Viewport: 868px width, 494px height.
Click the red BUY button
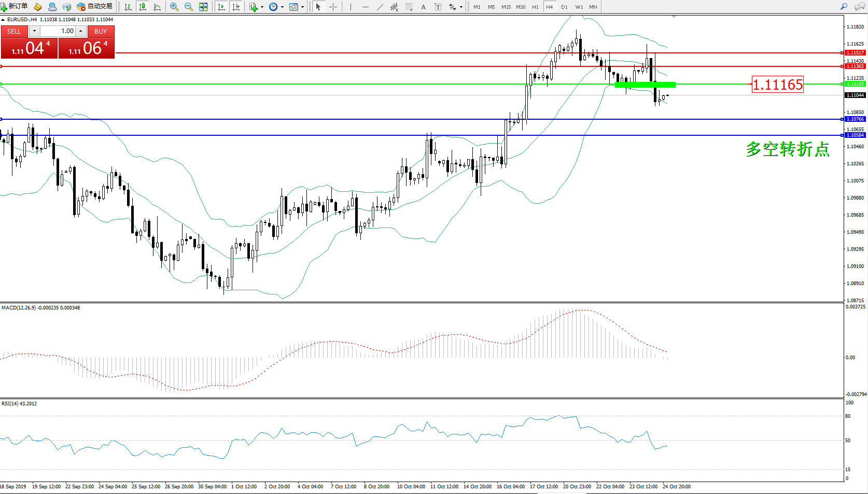pyautogui.click(x=101, y=32)
